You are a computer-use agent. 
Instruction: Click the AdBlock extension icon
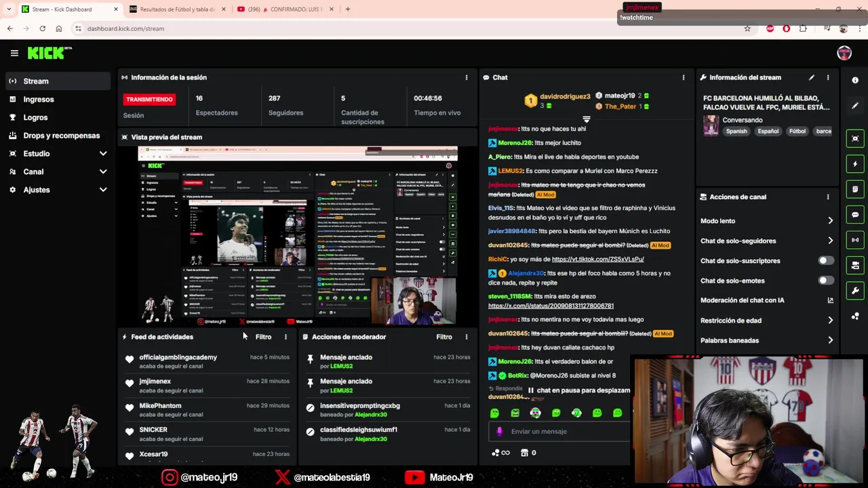[786, 28]
